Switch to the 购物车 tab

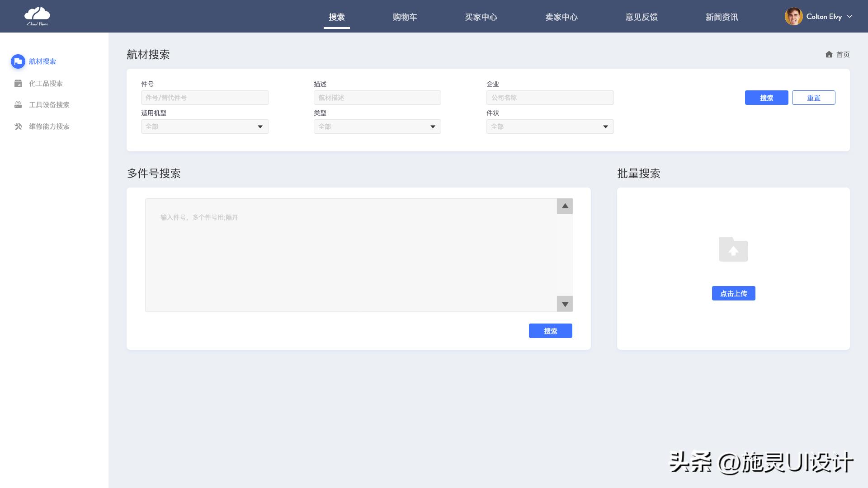(x=405, y=17)
